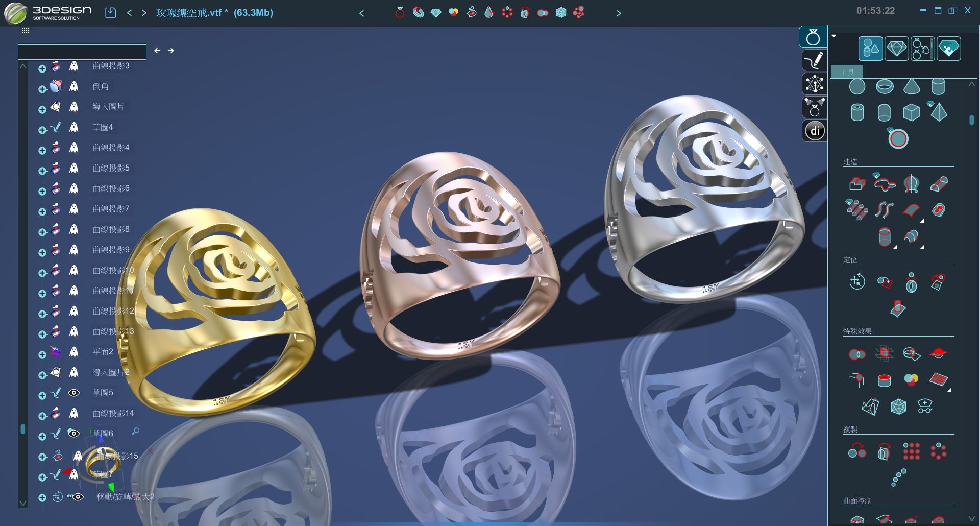Click the mesh polyhedron icon in top toolbar

[561, 12]
